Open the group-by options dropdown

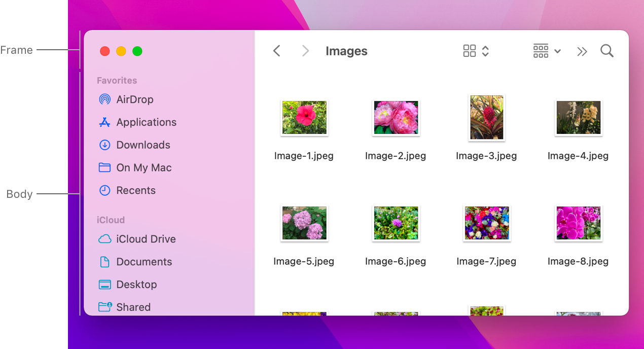pos(547,51)
